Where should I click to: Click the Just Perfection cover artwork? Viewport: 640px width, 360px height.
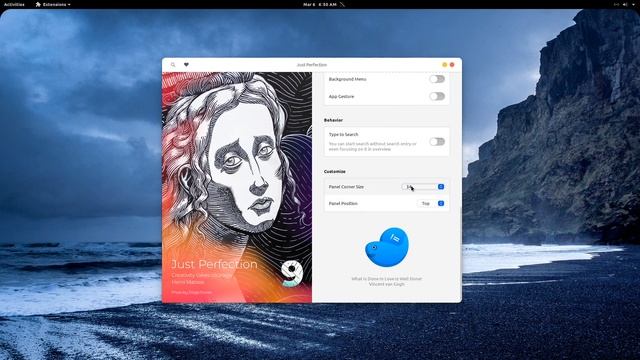click(237, 187)
